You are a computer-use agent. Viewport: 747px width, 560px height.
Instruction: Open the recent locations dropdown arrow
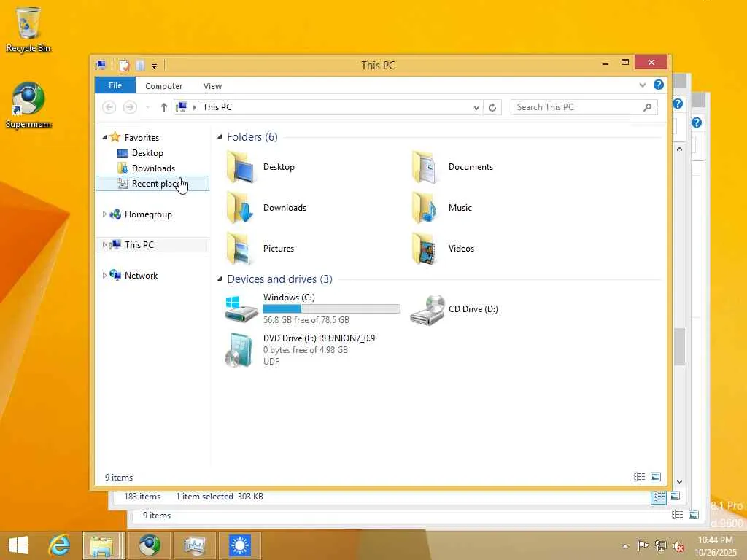tap(147, 107)
